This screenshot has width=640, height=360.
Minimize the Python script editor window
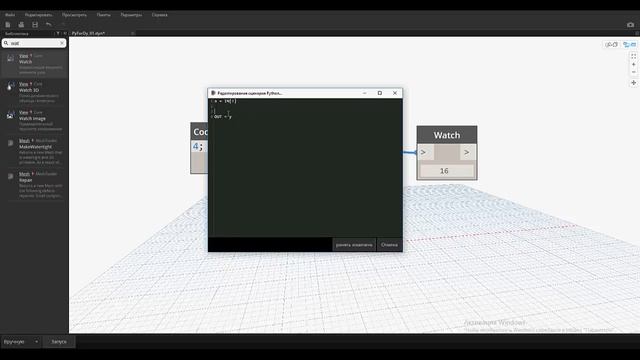364,93
